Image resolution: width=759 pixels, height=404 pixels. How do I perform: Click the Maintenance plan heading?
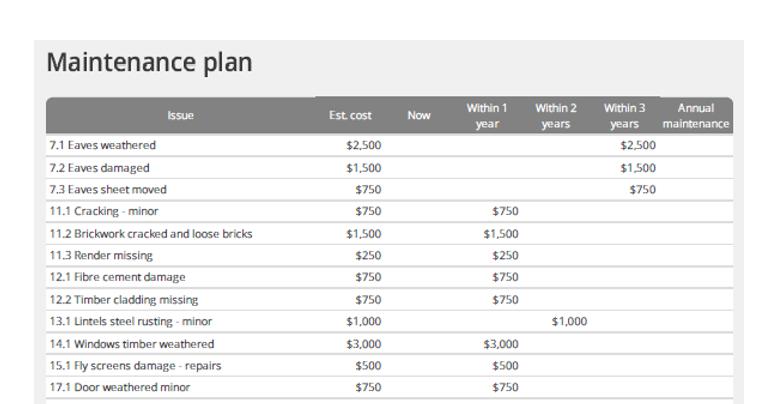[149, 63]
